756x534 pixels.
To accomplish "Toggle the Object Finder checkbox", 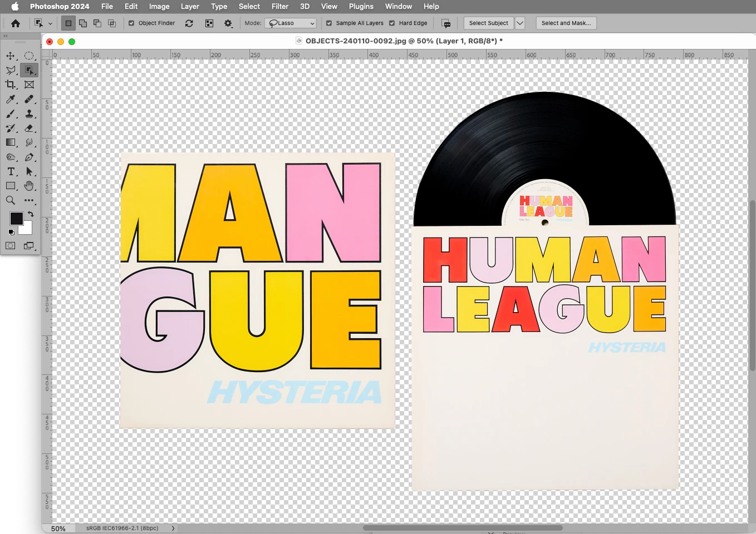I will (131, 23).
